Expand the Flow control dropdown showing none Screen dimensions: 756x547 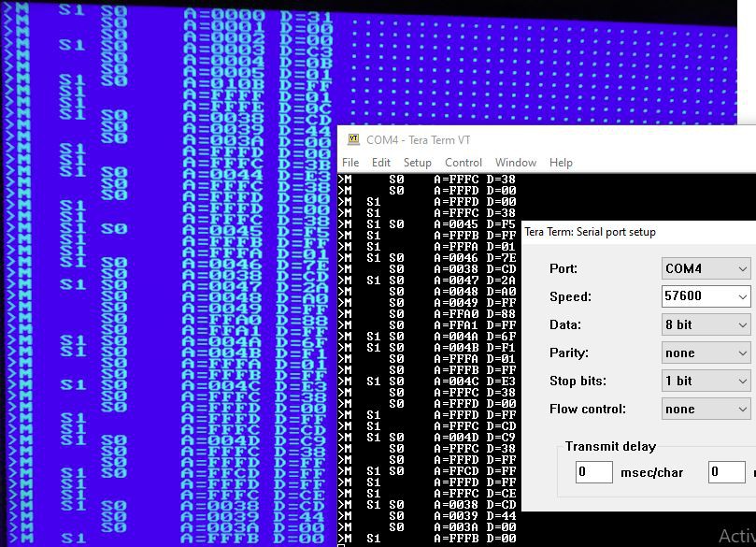tap(743, 409)
